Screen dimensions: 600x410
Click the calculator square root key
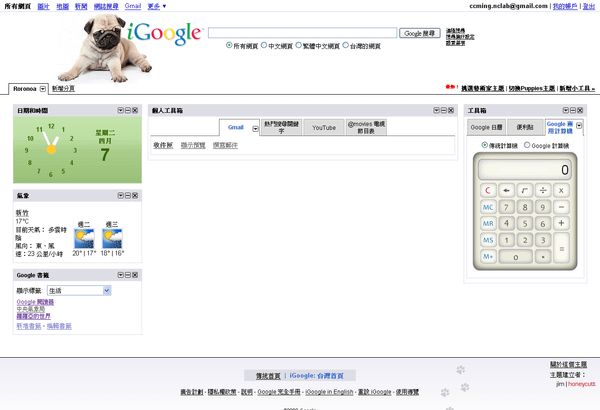click(525, 190)
